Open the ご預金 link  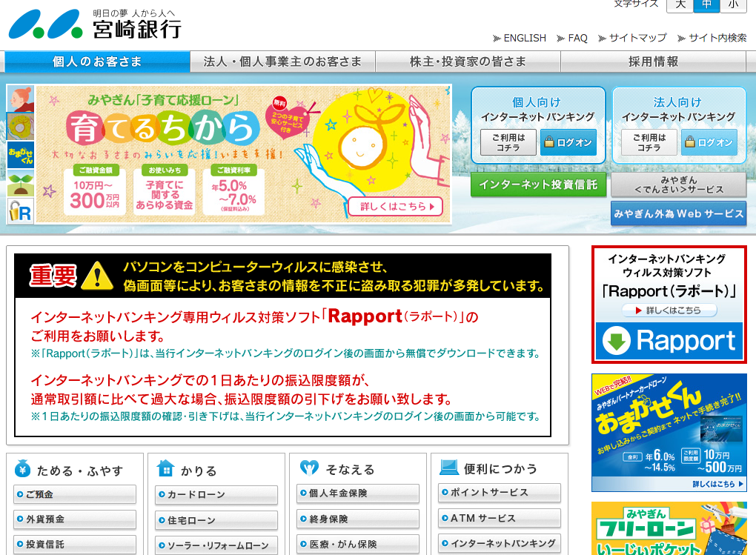[x=75, y=494]
